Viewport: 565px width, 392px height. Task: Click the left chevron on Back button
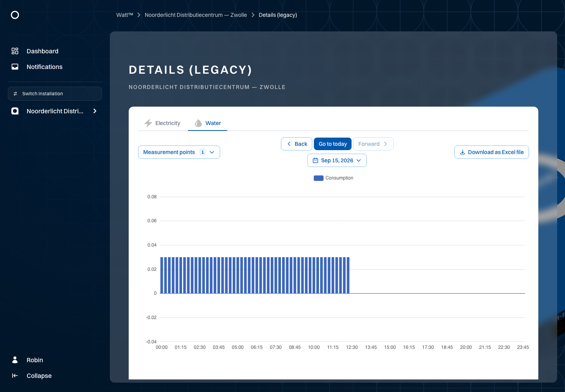289,144
